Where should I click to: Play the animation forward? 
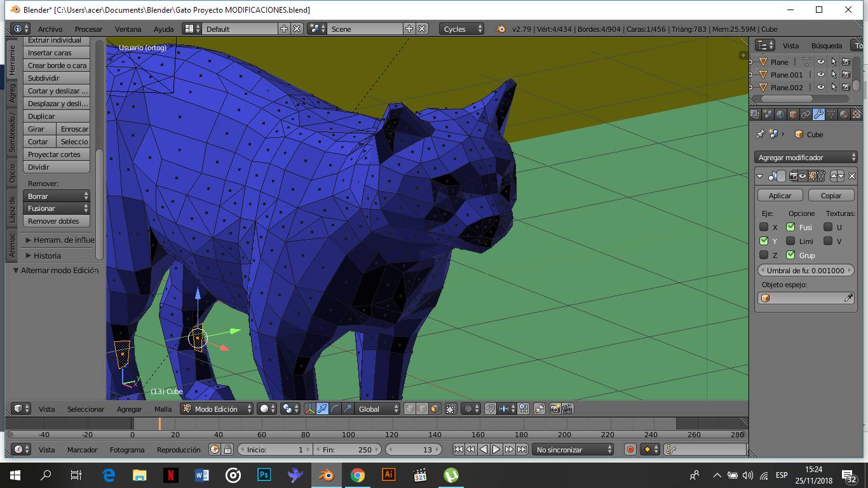click(496, 449)
